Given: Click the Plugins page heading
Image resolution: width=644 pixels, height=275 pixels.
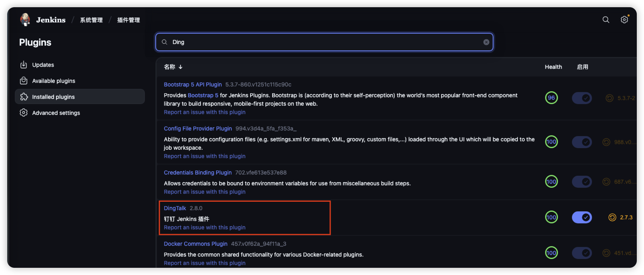Looking at the screenshot, I should tap(35, 42).
